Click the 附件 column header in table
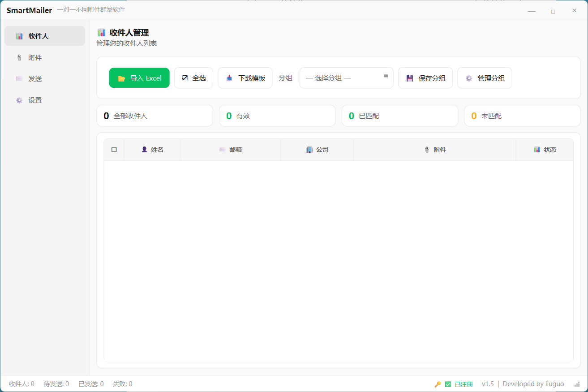This screenshot has width=588, height=392. coord(435,150)
